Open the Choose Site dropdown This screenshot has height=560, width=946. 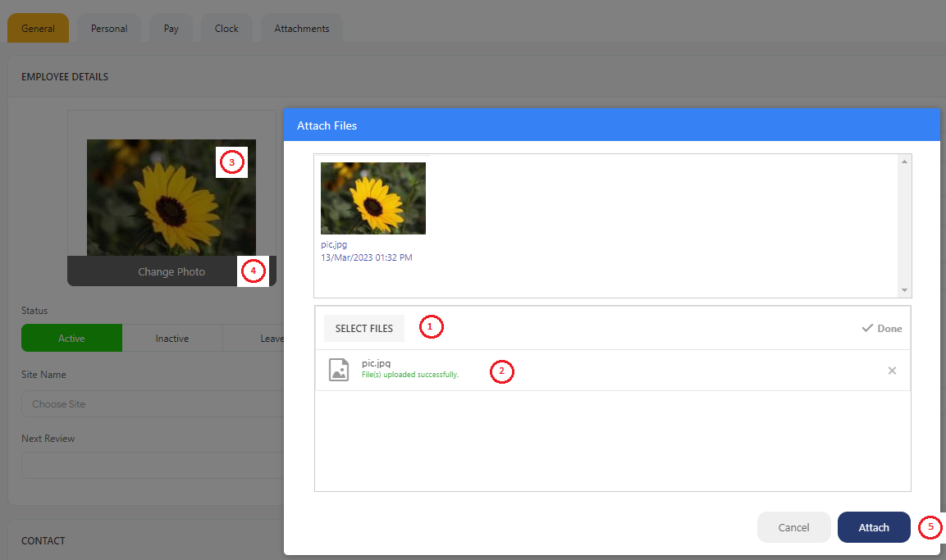click(152, 404)
